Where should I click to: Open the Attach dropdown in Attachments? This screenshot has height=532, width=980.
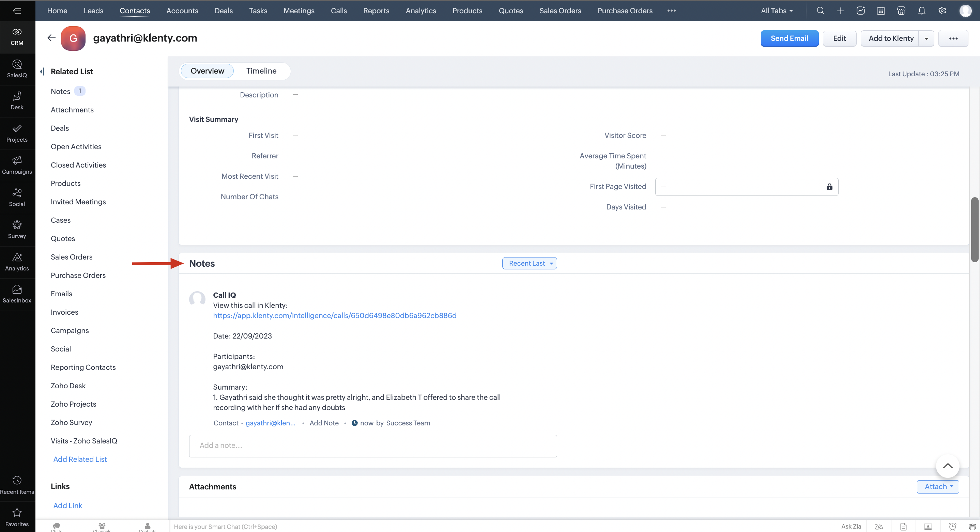coord(938,486)
